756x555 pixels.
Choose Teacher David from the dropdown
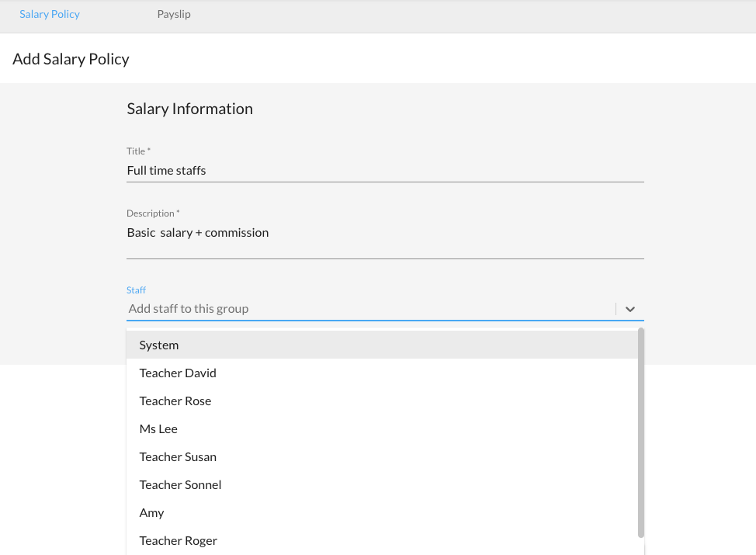178,373
